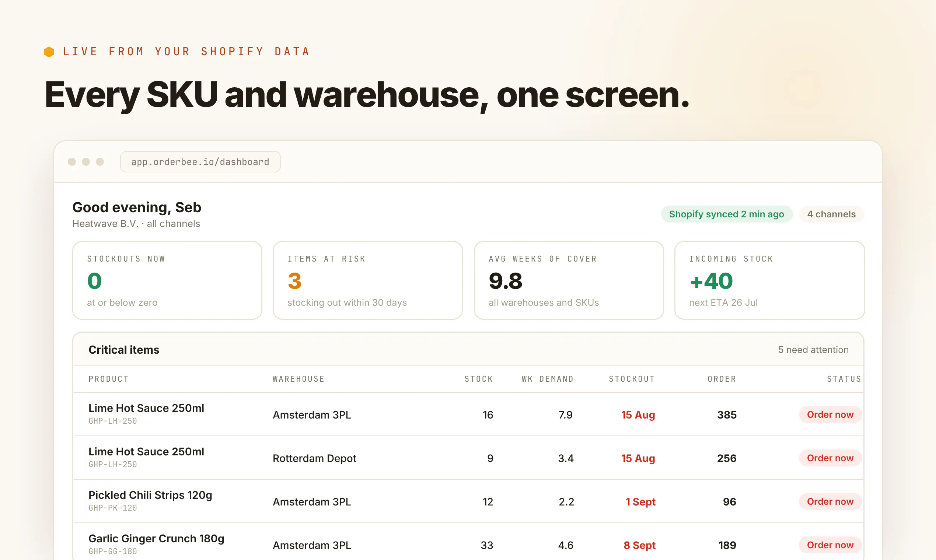
Task: Select the Stockouts Now card
Action: [x=167, y=280]
